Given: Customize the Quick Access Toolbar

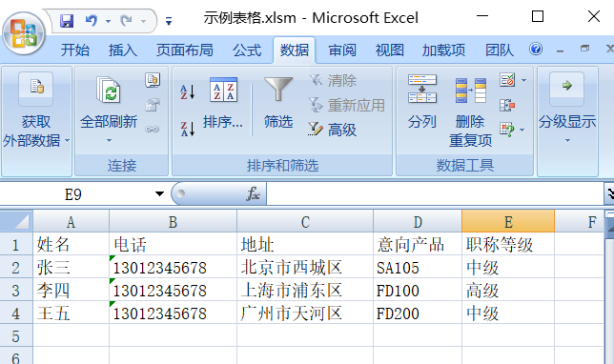Looking at the screenshot, I should pyautogui.click(x=169, y=21).
